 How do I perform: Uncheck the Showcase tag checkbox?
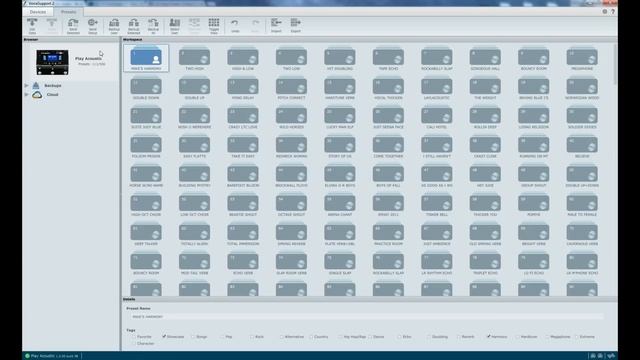pos(164,337)
